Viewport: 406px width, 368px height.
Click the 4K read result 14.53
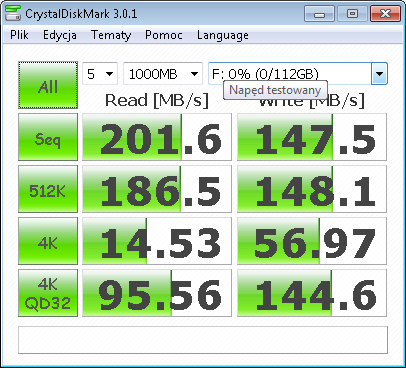click(x=157, y=241)
